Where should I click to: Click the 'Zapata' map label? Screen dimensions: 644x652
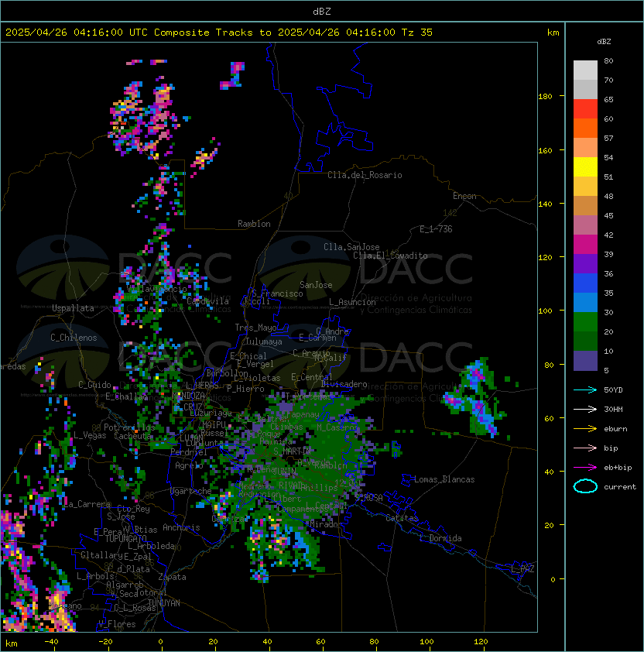point(172,577)
